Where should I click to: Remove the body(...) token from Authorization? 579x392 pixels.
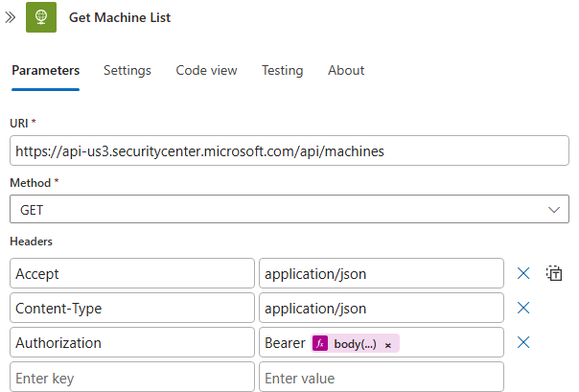pyautogui.click(x=387, y=344)
